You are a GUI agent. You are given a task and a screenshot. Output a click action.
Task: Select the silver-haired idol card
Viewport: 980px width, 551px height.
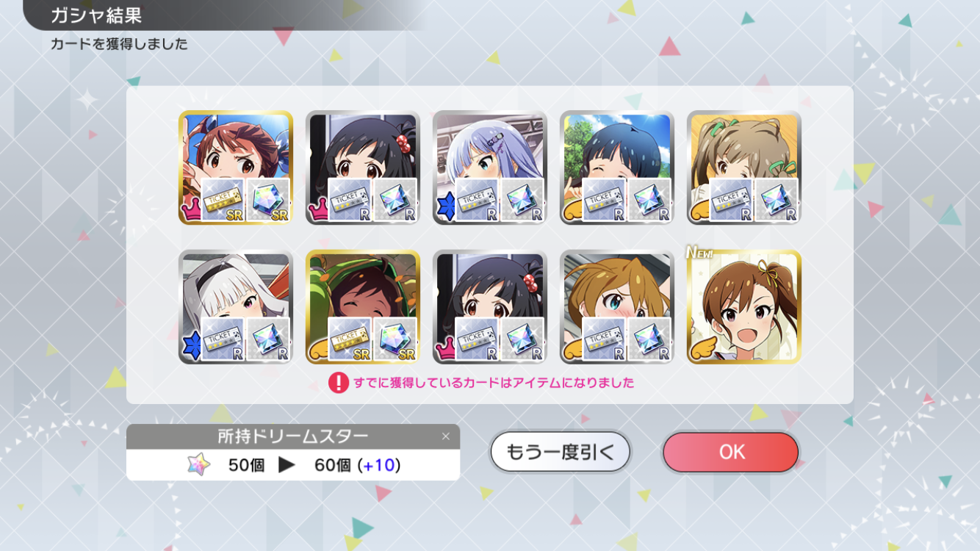[236, 307]
